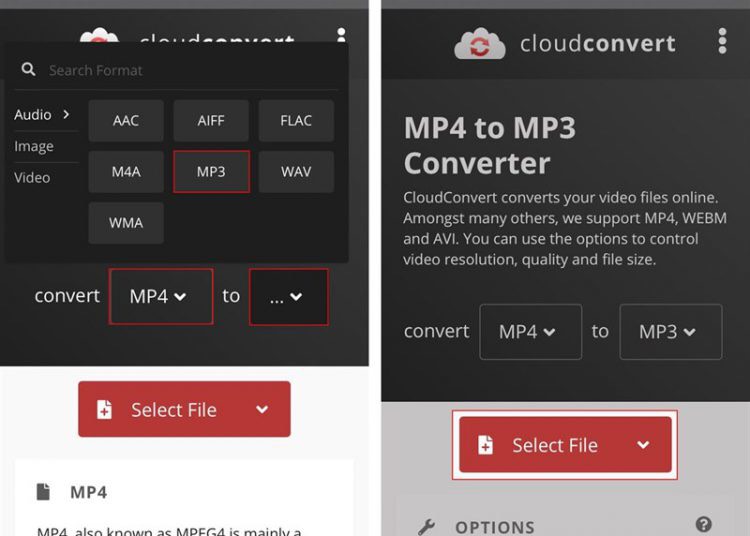Choose the AAC format
The image size is (750, 536).
click(x=126, y=120)
